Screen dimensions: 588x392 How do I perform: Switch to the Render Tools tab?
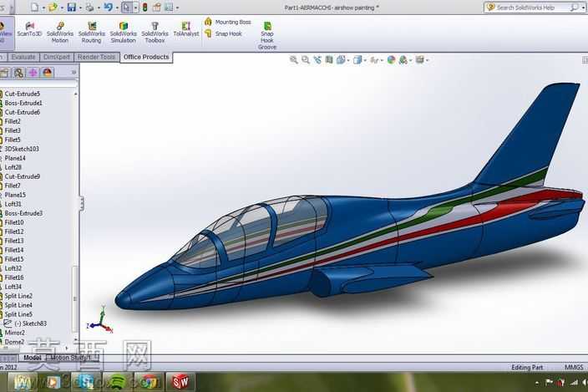pyautogui.click(x=96, y=57)
